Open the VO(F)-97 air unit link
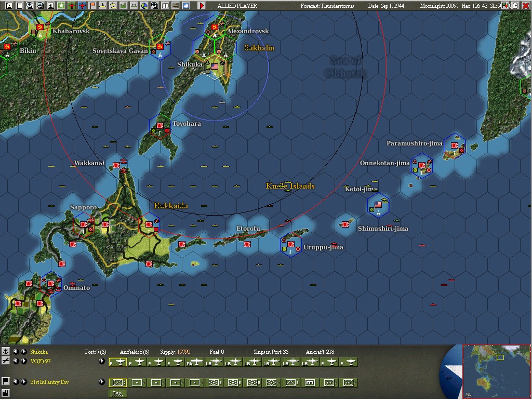 41,361
